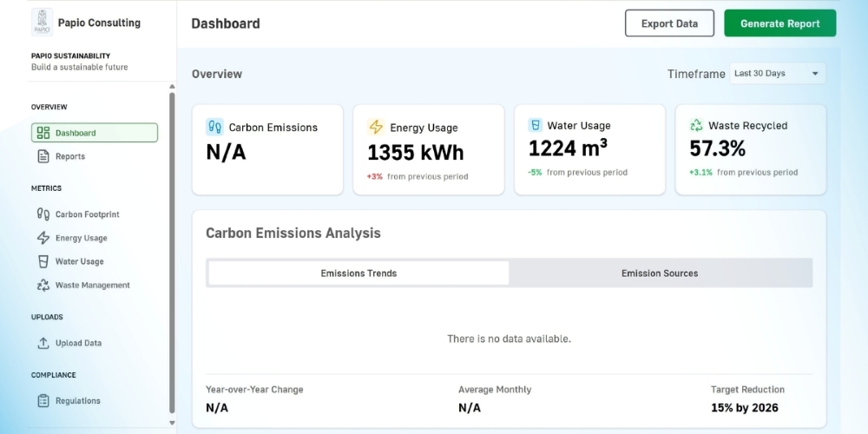Screen dimensions: 868x434
Task: Click the Waste Recycled card recycle icon
Action: (x=696, y=125)
